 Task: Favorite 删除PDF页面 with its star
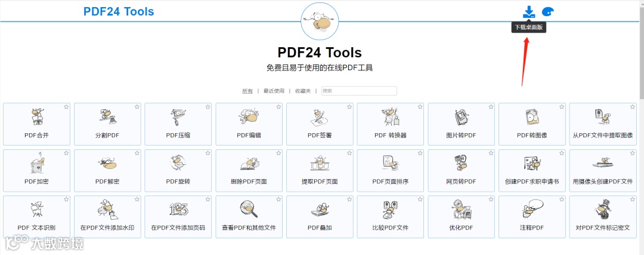[278, 153]
